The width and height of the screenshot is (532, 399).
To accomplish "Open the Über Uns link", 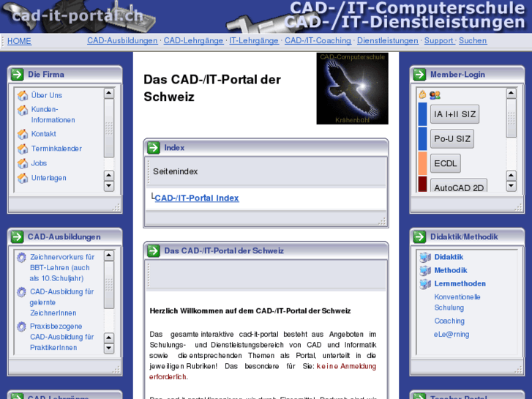I will (x=47, y=95).
